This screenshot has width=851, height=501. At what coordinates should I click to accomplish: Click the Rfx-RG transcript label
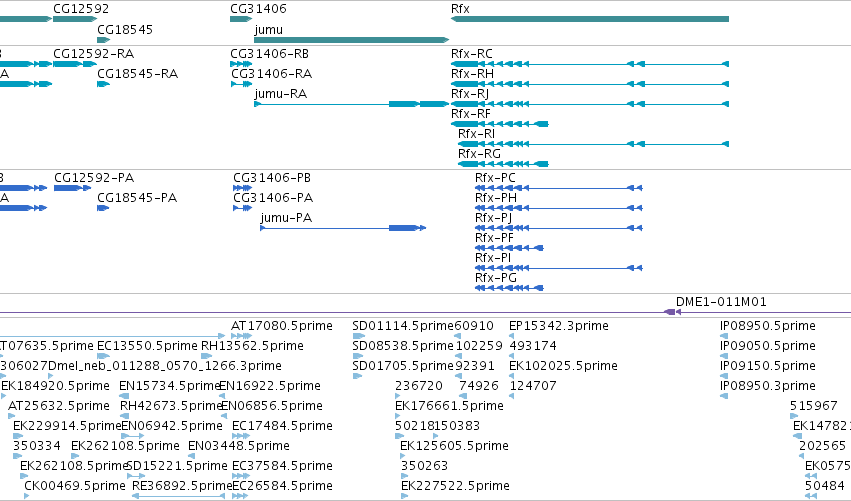tap(479, 154)
